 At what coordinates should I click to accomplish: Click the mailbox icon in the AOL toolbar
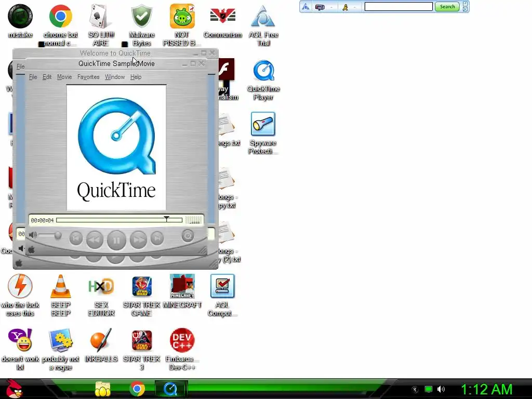(x=320, y=7)
